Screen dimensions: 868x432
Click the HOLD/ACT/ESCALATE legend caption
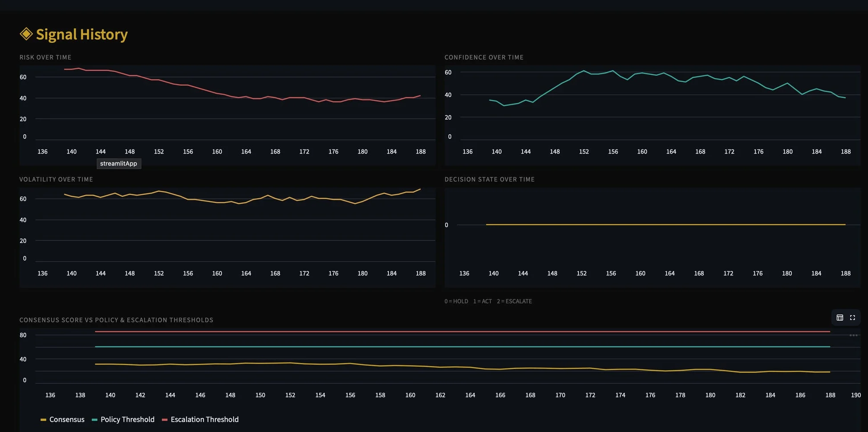[488, 301]
